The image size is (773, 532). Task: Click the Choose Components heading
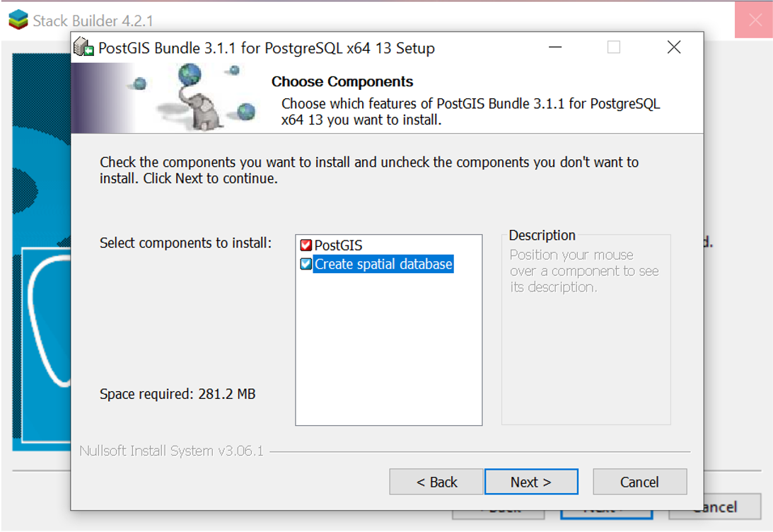point(342,81)
